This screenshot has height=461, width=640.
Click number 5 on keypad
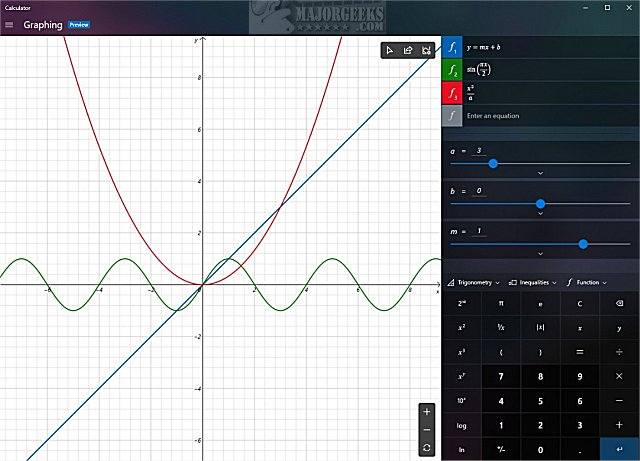click(540, 401)
